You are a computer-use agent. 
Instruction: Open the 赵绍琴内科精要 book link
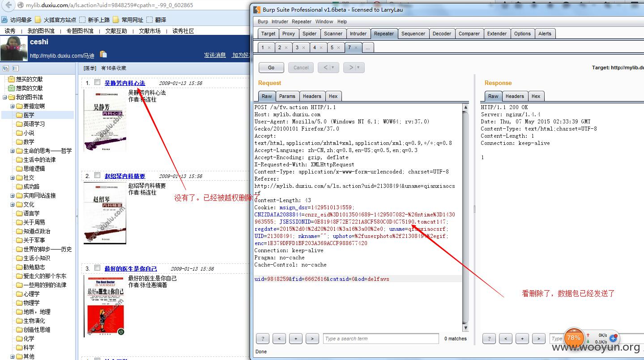(125, 176)
